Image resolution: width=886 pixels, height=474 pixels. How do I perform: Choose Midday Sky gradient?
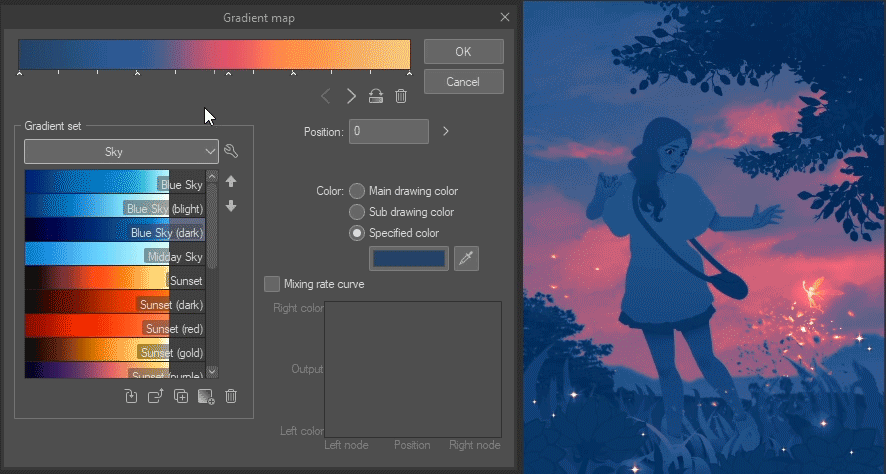click(115, 254)
